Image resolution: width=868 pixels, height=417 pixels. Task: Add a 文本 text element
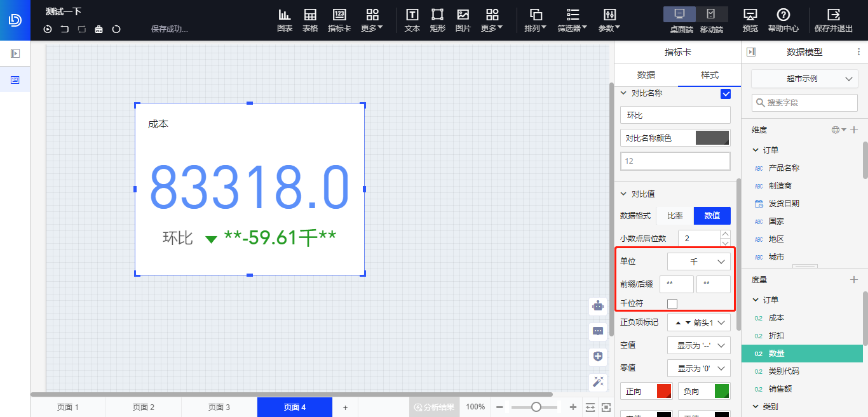[x=412, y=20]
